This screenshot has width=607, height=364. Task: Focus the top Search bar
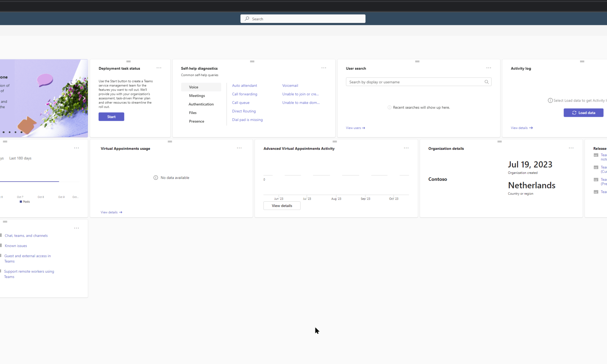point(303,19)
